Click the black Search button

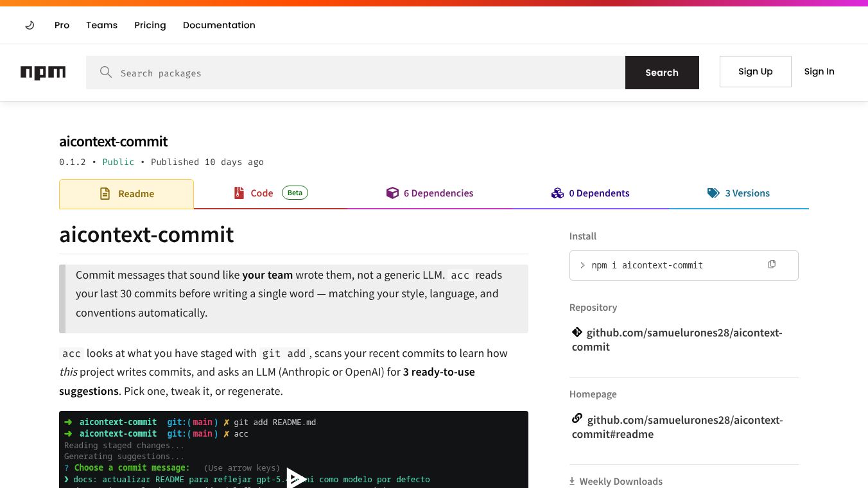(x=662, y=73)
